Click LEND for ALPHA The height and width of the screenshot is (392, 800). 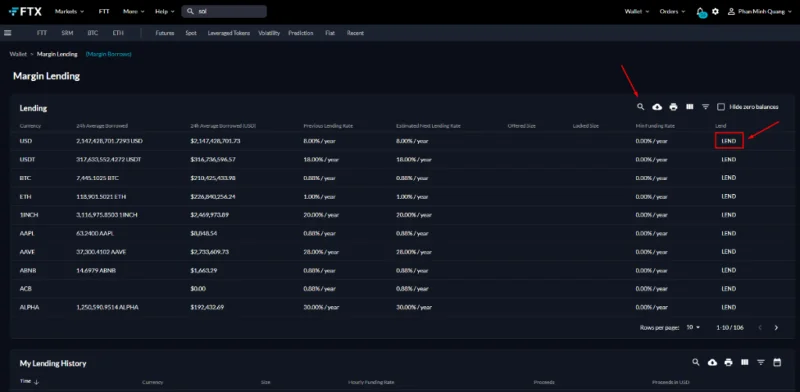coord(729,307)
